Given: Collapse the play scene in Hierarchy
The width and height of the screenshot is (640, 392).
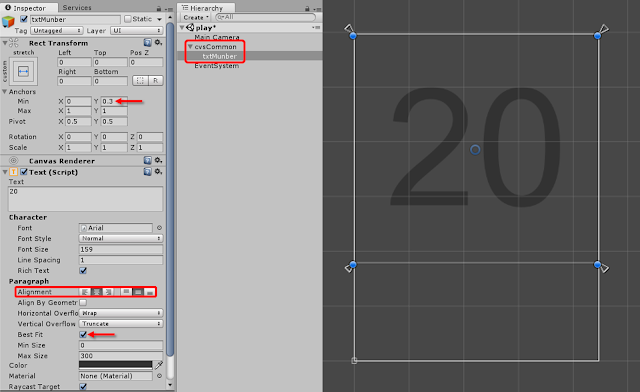Looking at the screenshot, I should coord(182,27).
